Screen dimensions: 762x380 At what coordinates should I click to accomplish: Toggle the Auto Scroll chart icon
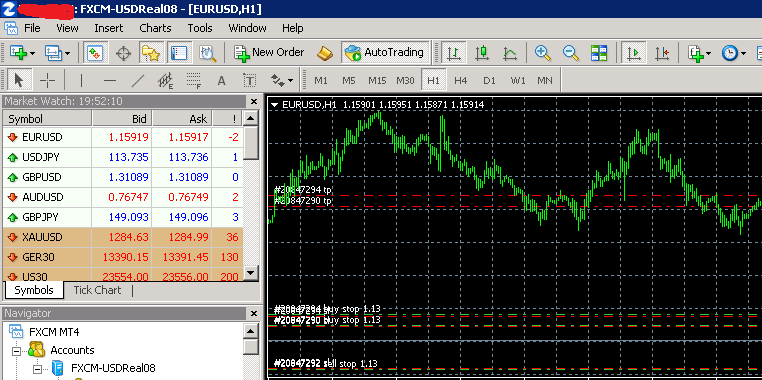point(633,52)
